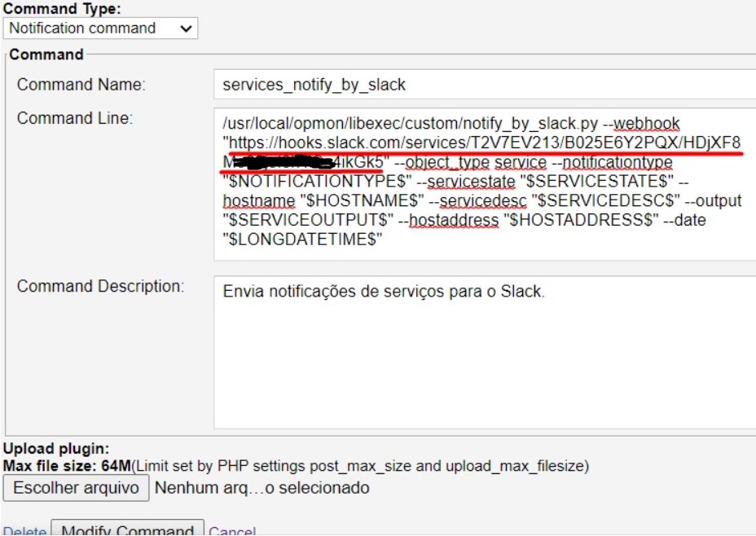756x536 pixels.
Task: Click the Command Description: label
Action: coord(101,287)
